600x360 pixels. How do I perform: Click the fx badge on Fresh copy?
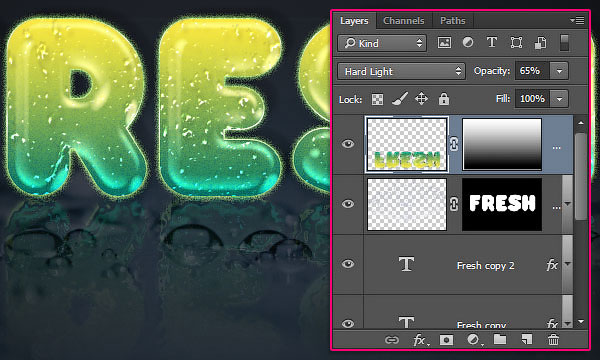click(552, 324)
